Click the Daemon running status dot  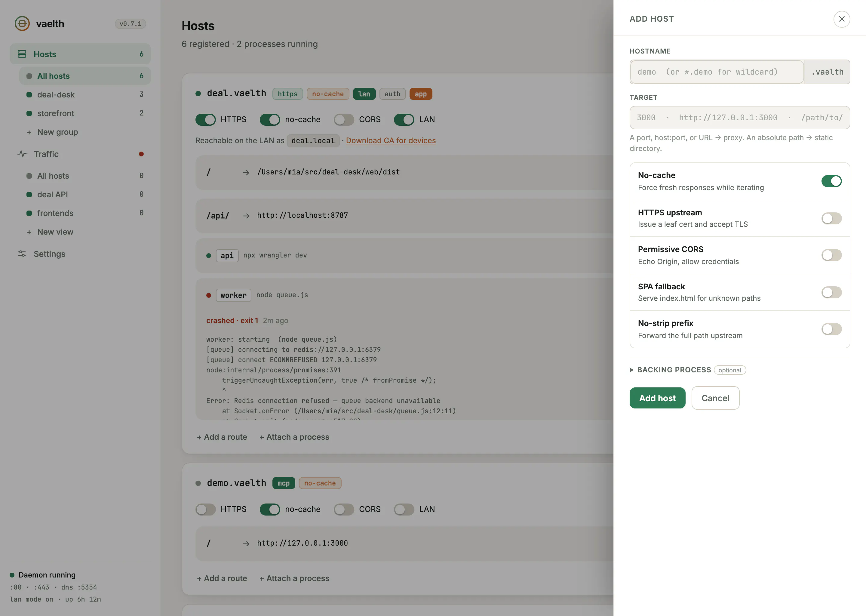click(x=12, y=575)
